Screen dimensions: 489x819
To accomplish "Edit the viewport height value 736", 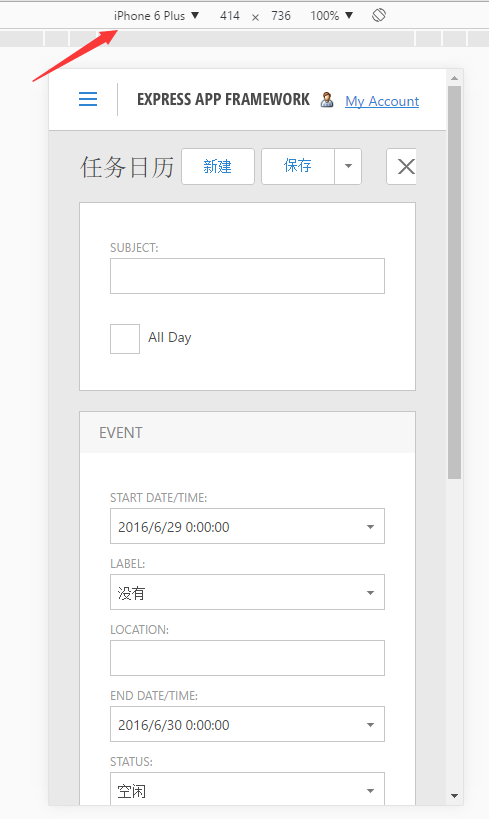I will tap(281, 16).
